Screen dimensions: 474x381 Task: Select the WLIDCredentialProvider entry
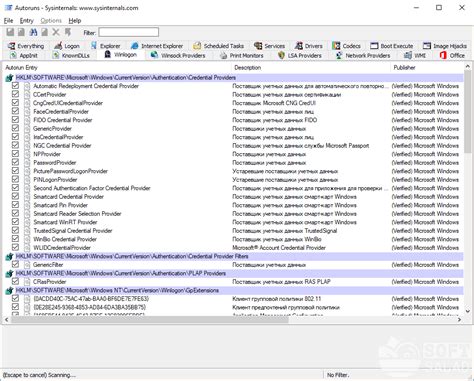pyautogui.click(x=62, y=248)
